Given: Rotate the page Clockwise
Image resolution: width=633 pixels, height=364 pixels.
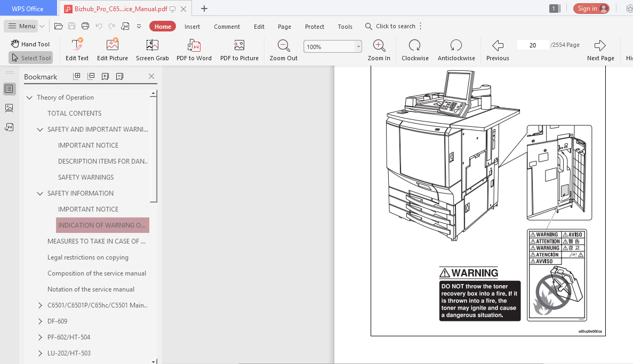Looking at the screenshot, I should 414,49.
